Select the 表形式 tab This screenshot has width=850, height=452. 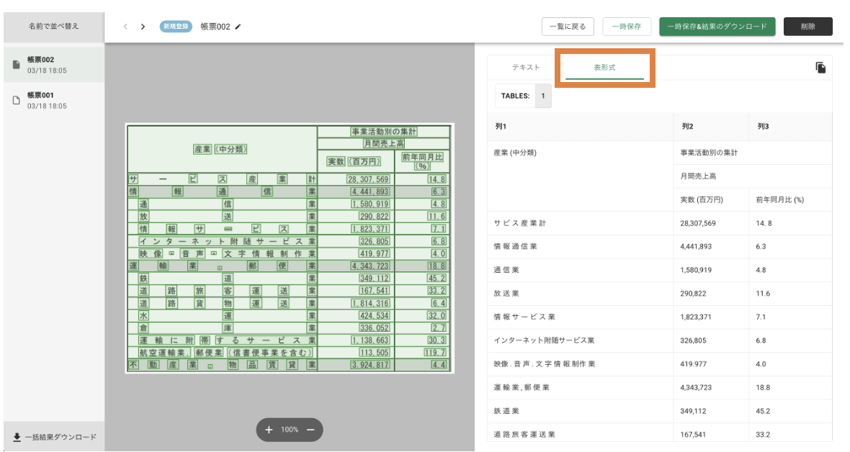click(604, 68)
